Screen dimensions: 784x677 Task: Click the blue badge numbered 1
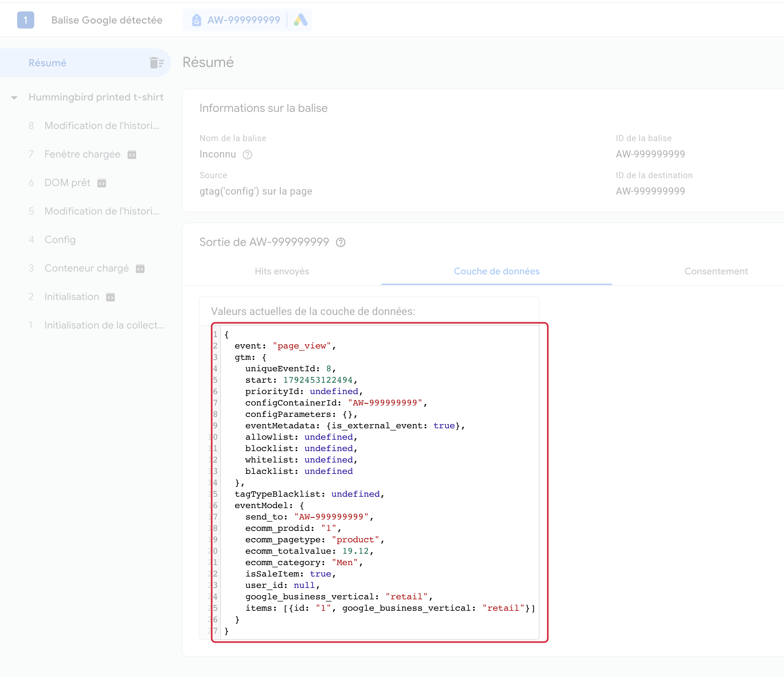pos(26,20)
